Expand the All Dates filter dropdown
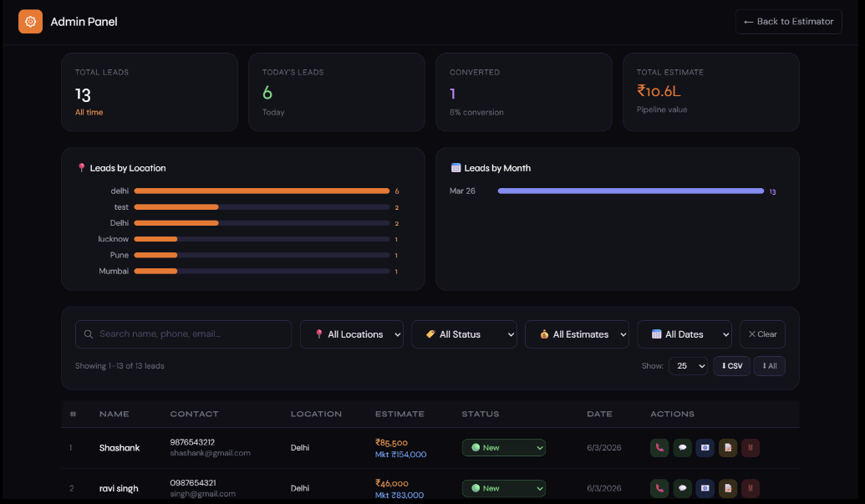The width and height of the screenshot is (865, 504). [684, 334]
